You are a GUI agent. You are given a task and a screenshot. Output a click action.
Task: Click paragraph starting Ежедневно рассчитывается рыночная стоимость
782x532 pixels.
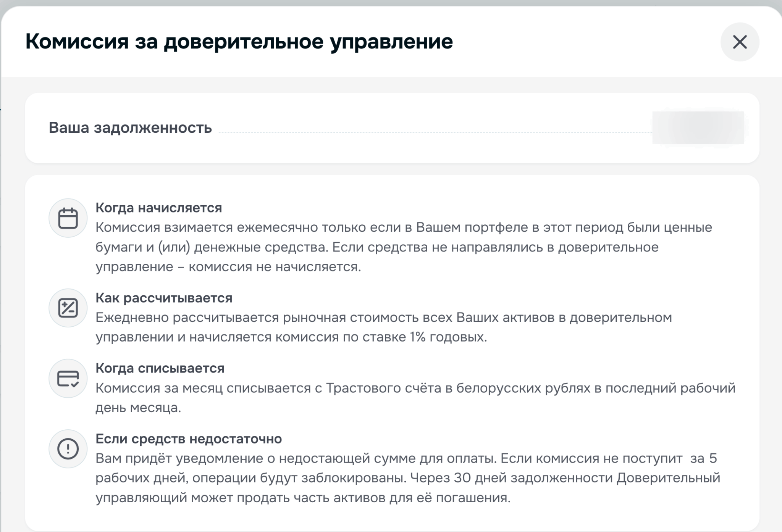coord(384,327)
